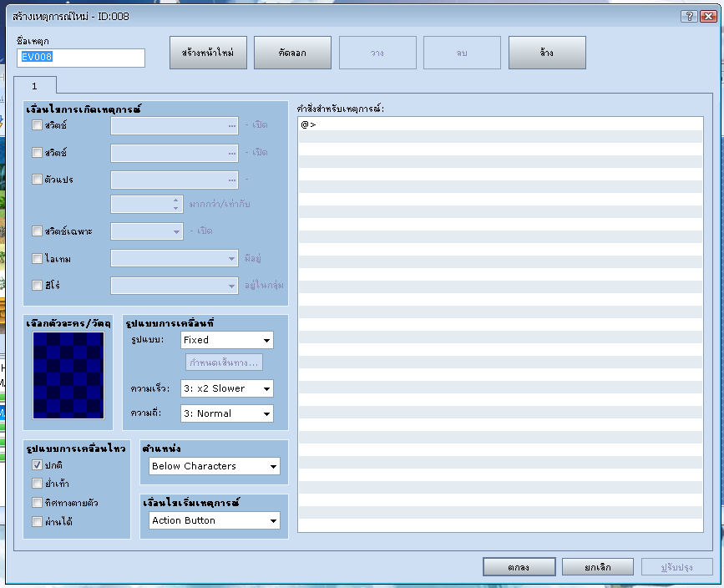Click the variable value stepper up arrow
This screenshot has width=724, height=588.
pos(175,200)
